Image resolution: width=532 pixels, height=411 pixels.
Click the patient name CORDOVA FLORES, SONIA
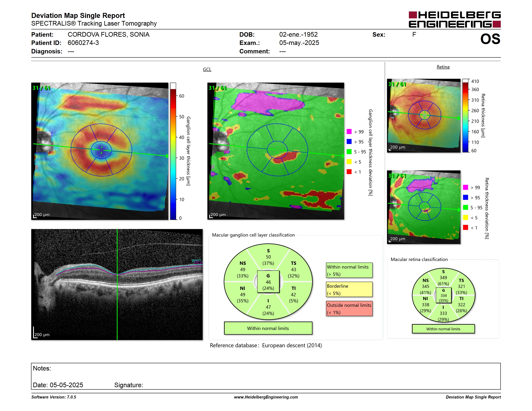point(108,35)
